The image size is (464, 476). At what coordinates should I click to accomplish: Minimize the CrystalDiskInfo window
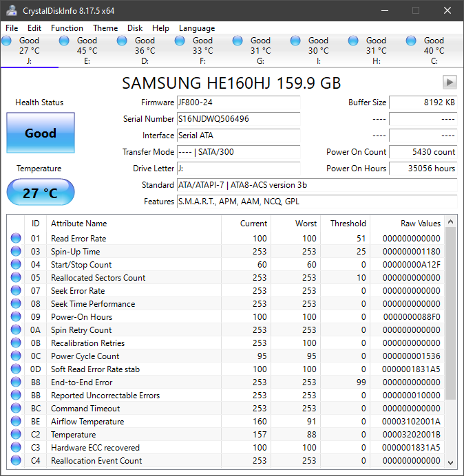click(385, 10)
